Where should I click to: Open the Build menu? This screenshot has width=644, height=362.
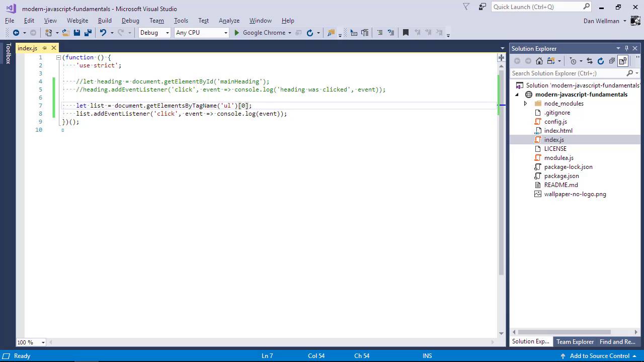point(105,21)
